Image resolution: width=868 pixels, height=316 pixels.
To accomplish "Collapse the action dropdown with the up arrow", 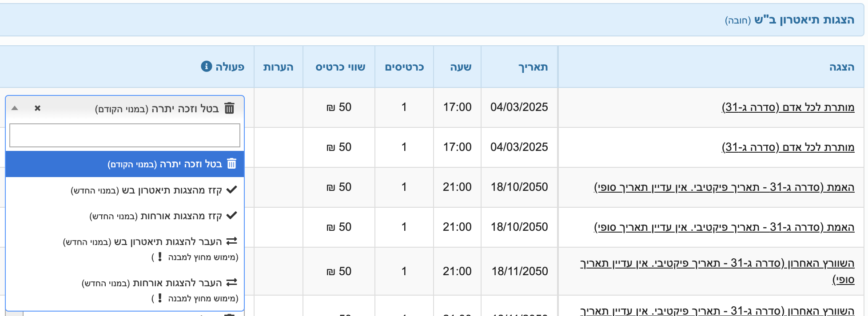I will (15, 108).
